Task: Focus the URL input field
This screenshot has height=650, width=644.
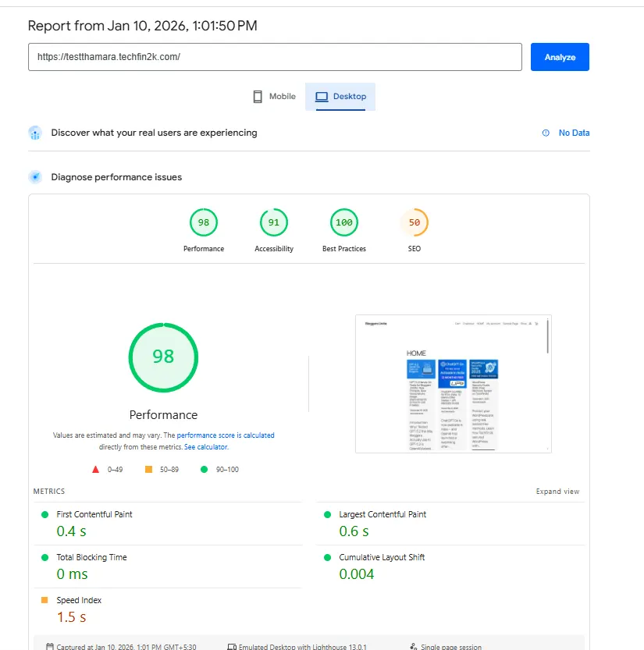Action: [275, 57]
